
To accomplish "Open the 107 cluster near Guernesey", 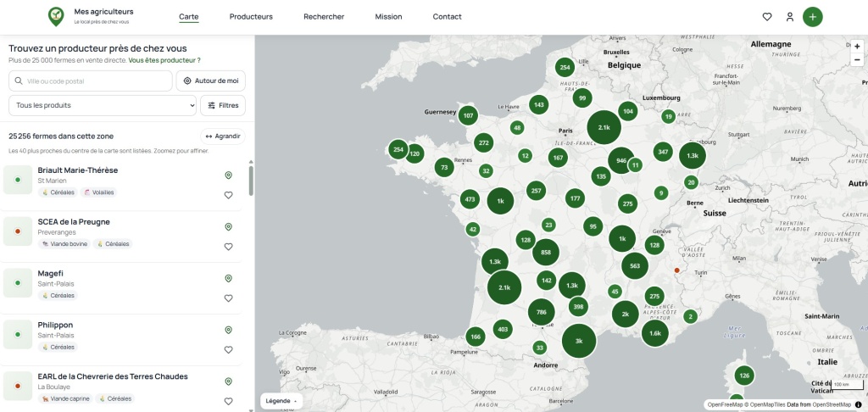I will point(468,116).
